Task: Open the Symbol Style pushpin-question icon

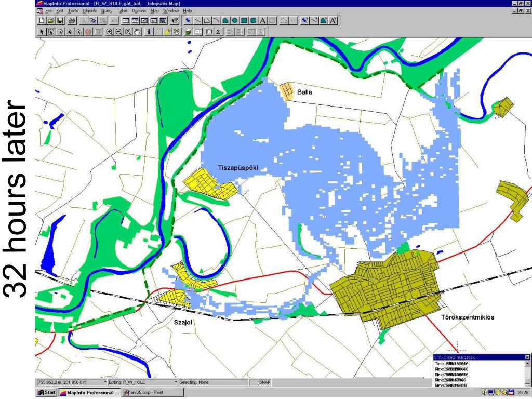Action: click(x=305, y=21)
